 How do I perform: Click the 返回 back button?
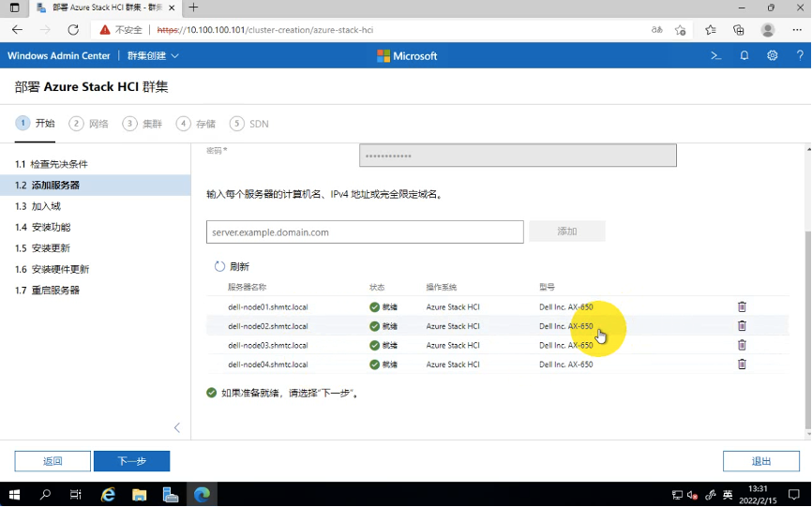pyautogui.click(x=53, y=461)
